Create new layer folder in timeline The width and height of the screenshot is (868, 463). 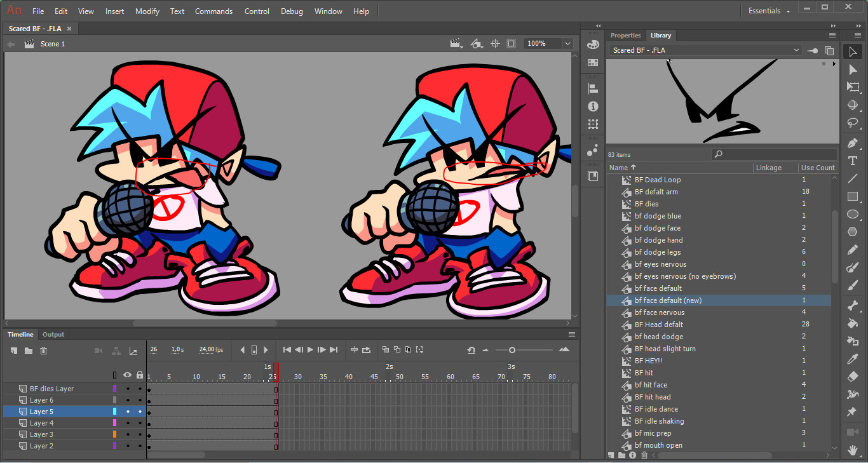[29, 351]
